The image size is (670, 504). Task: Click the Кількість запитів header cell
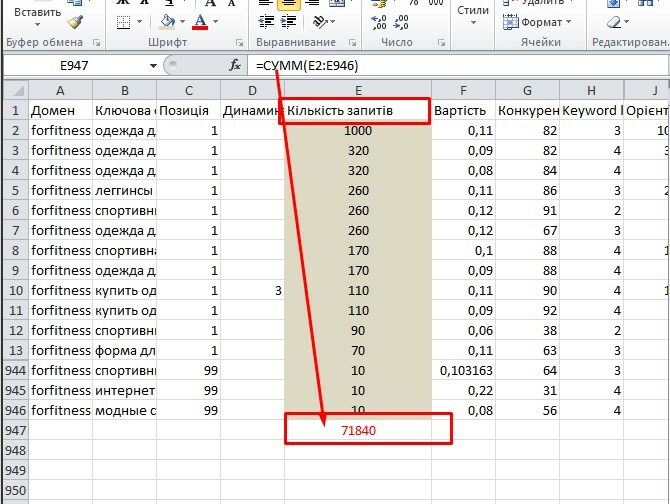click(x=358, y=111)
